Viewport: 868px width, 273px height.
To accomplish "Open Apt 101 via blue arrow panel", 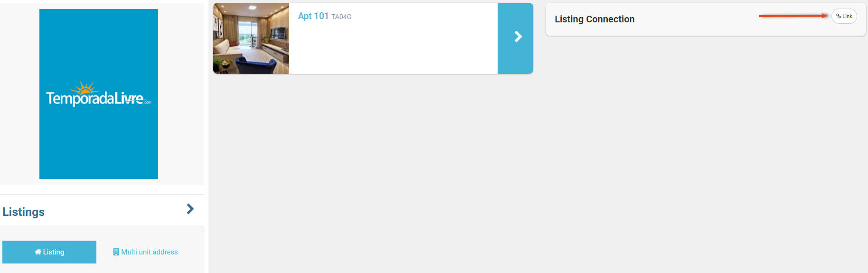I will tap(515, 38).
